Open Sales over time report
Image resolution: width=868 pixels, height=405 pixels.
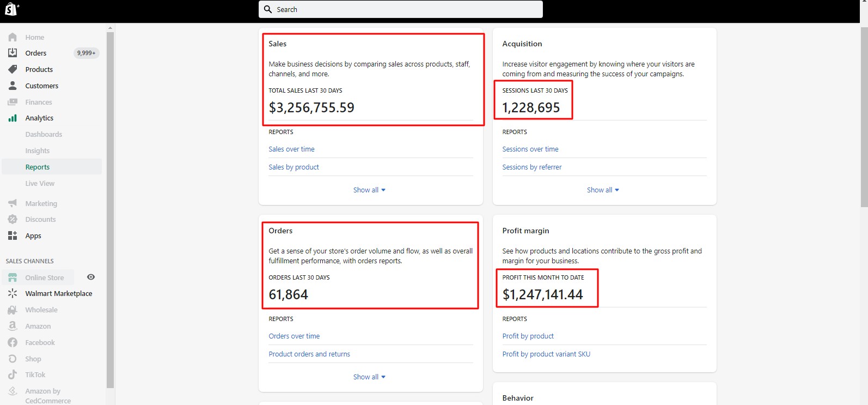pos(291,149)
